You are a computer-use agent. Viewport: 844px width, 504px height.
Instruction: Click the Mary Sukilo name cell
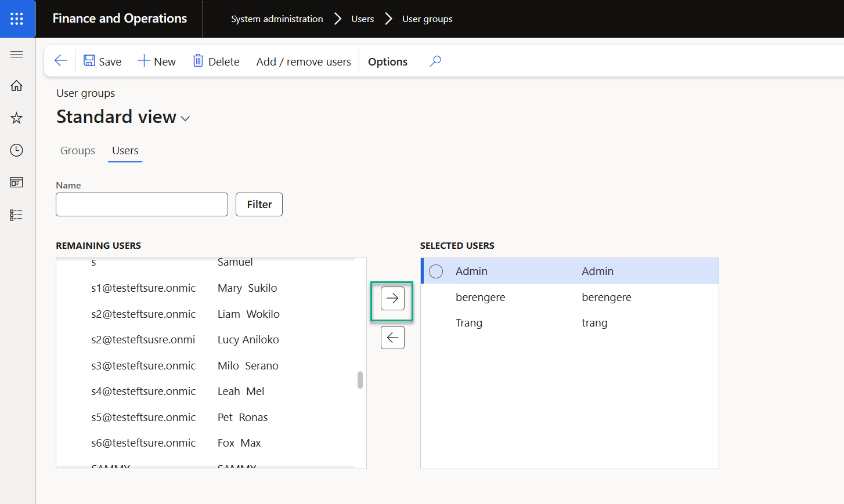[x=247, y=288]
